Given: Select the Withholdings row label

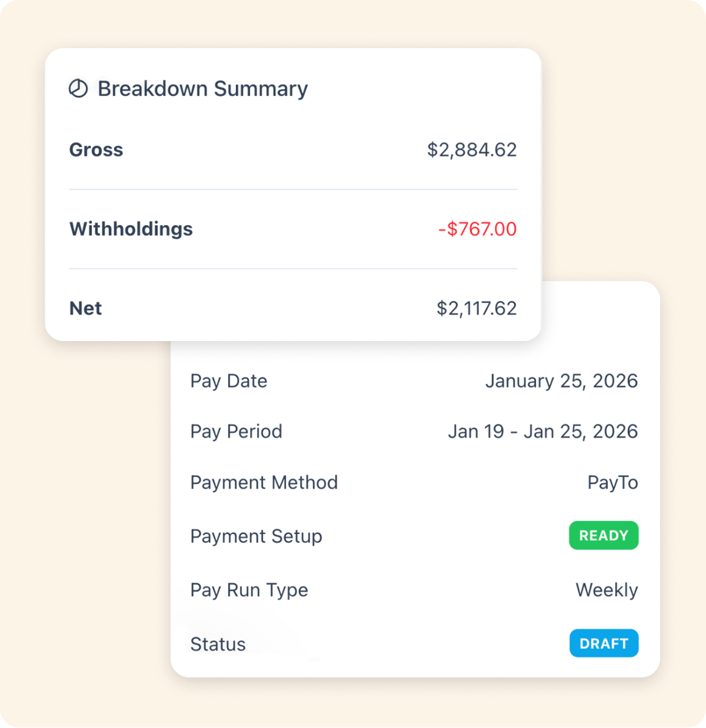Looking at the screenshot, I should pos(131,229).
